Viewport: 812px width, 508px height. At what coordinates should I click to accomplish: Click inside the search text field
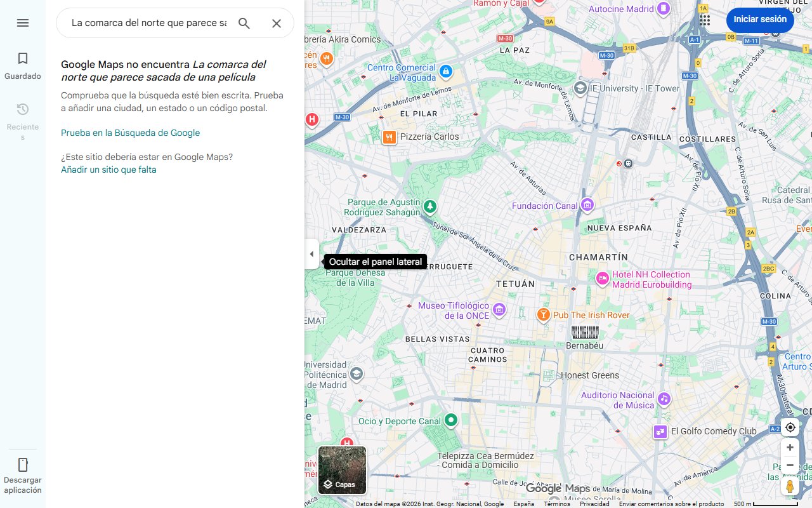148,23
